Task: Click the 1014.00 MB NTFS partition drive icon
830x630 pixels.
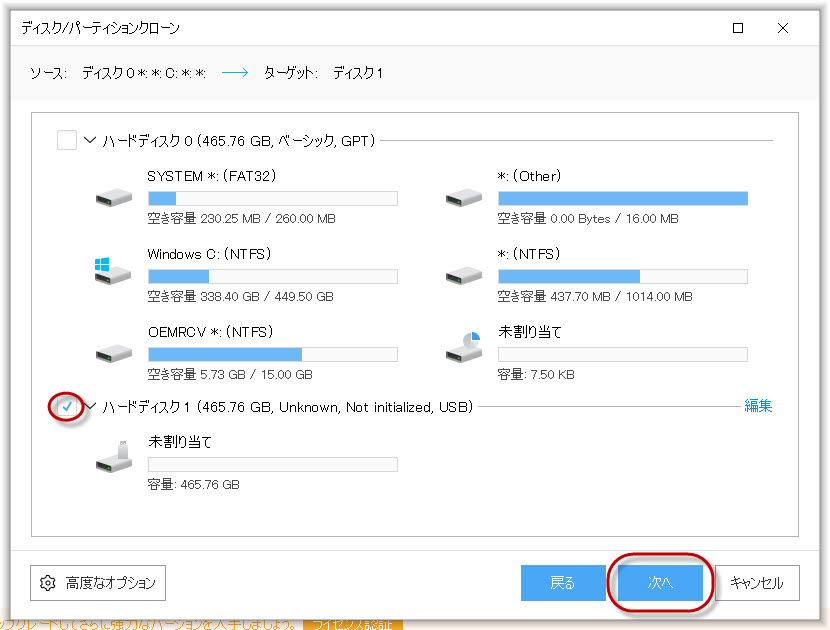Action: pos(464,276)
